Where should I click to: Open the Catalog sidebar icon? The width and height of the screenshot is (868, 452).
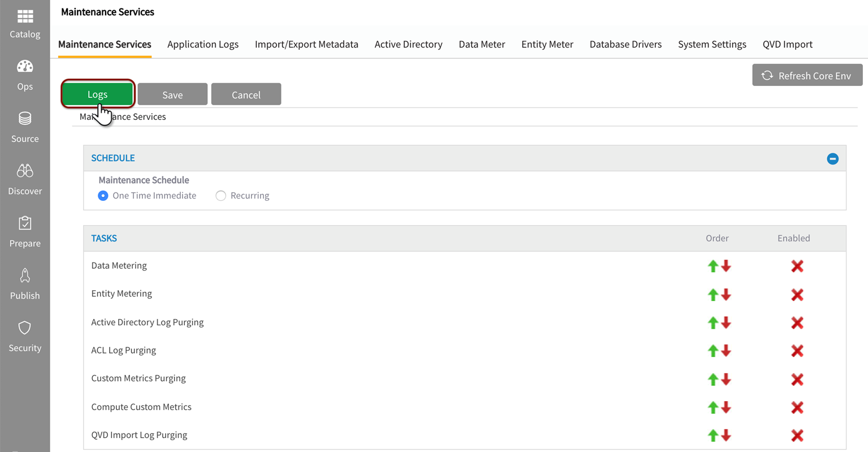(25, 17)
